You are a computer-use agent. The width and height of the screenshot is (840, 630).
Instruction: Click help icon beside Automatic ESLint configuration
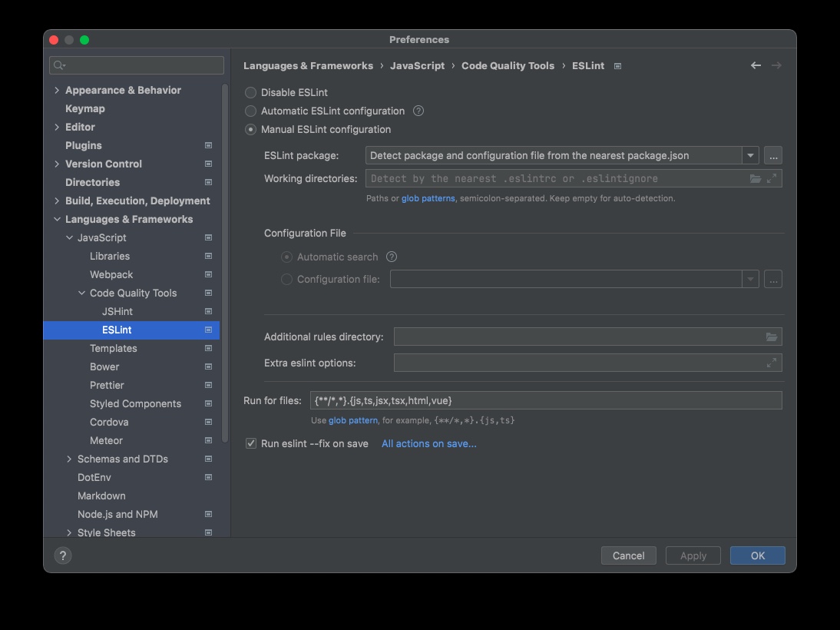tap(418, 111)
